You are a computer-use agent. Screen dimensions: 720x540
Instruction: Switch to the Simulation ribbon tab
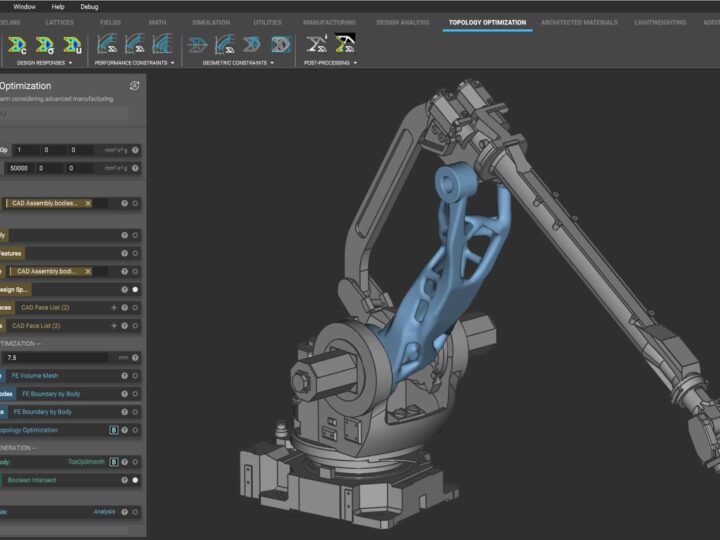pos(211,22)
